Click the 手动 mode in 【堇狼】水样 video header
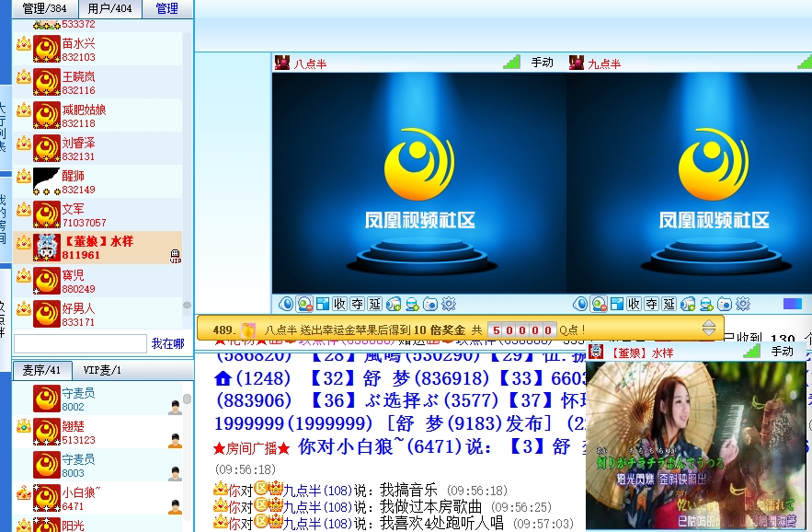Image resolution: width=812 pixels, height=532 pixels. click(x=782, y=351)
